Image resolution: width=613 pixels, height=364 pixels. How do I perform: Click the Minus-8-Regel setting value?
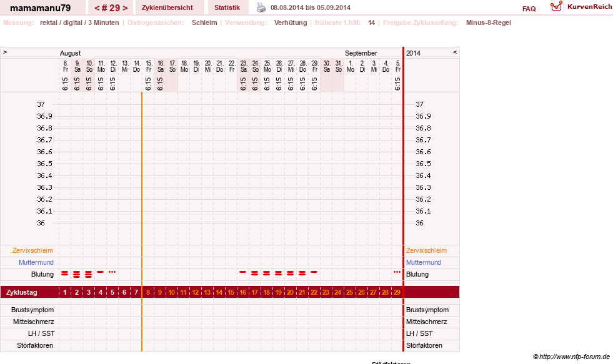(488, 22)
